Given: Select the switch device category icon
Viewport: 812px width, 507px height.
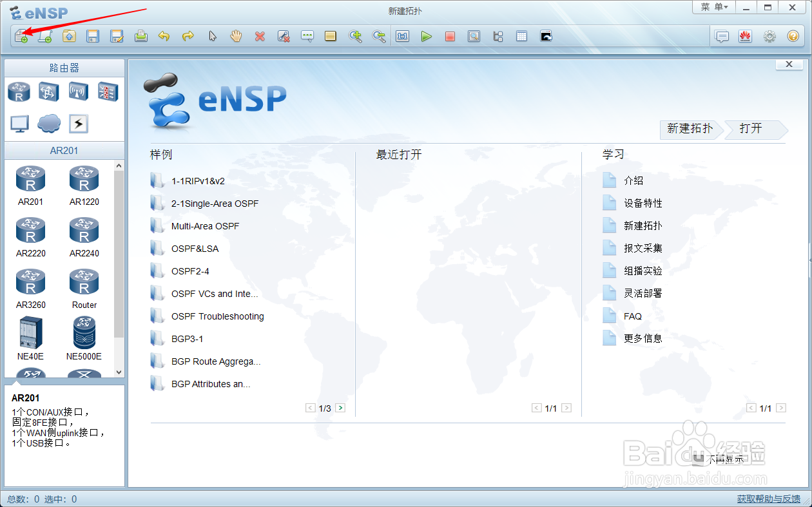Looking at the screenshot, I should point(48,91).
